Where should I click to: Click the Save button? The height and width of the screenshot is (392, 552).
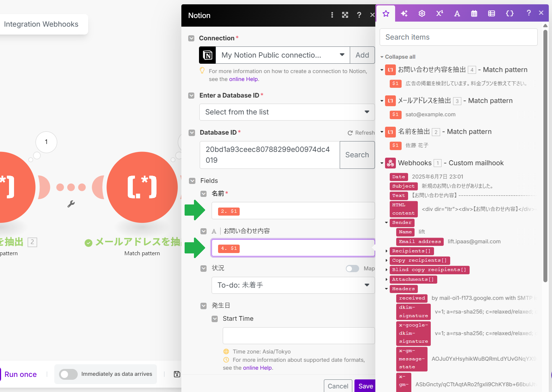click(365, 386)
